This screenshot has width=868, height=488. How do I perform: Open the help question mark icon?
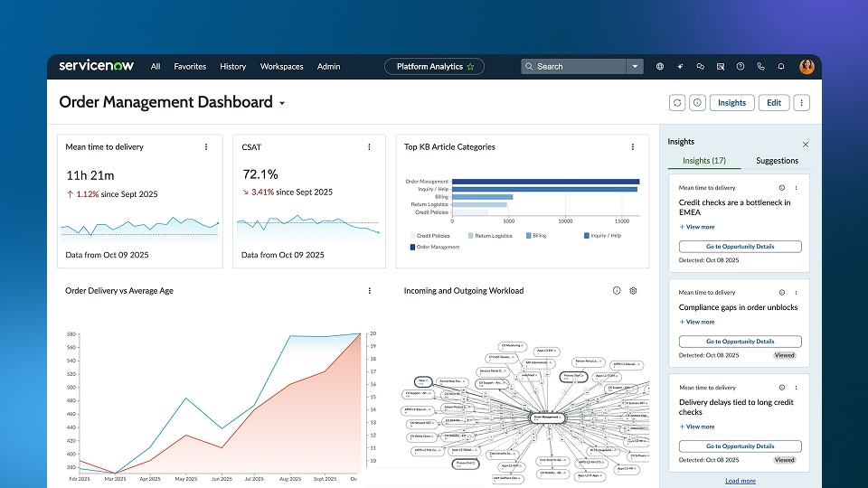pos(741,66)
